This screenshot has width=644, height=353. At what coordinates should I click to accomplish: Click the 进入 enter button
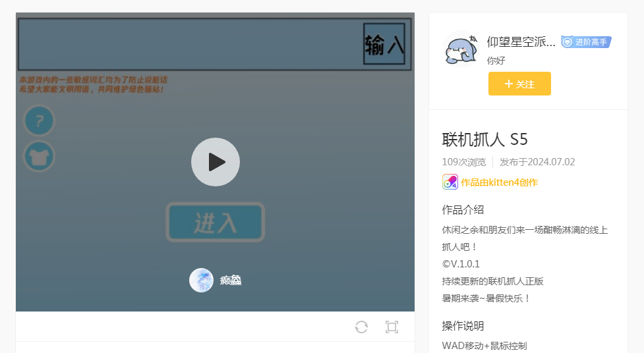[215, 222]
